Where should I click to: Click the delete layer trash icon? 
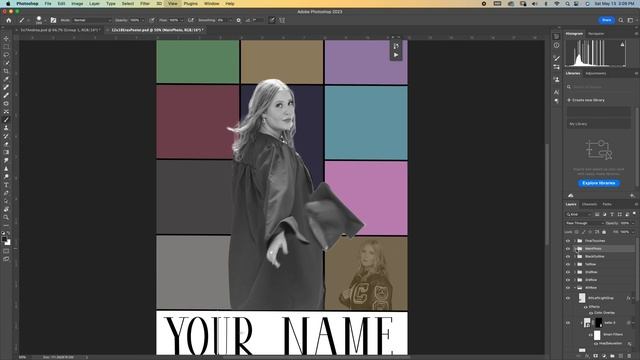coord(629,356)
